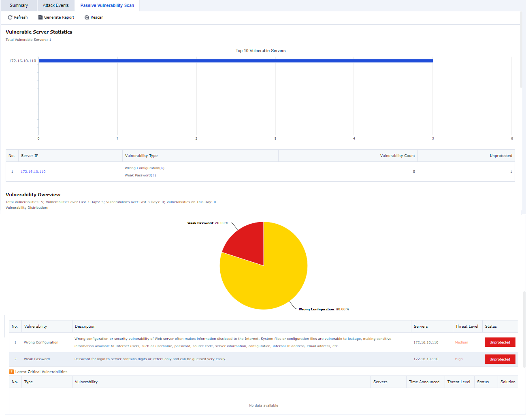Click the Time Announced column header
Image resolution: width=526 pixels, height=420 pixels.
(x=424, y=382)
